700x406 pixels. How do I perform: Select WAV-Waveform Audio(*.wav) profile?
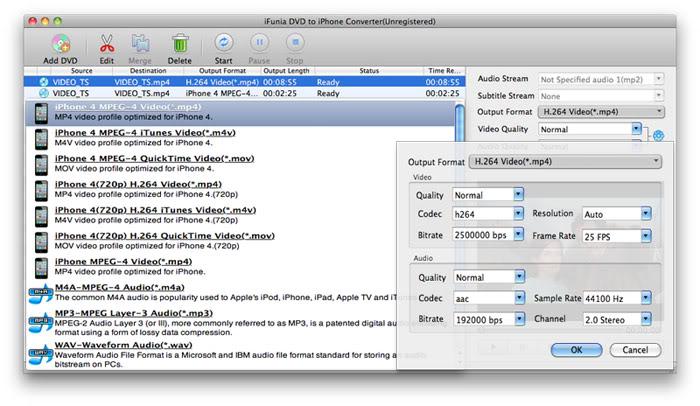pos(123,345)
